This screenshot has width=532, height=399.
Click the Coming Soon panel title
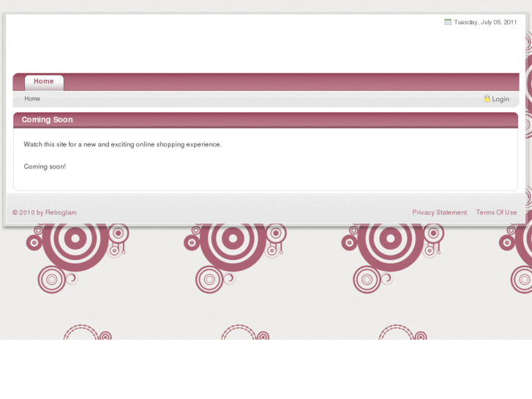click(x=47, y=120)
